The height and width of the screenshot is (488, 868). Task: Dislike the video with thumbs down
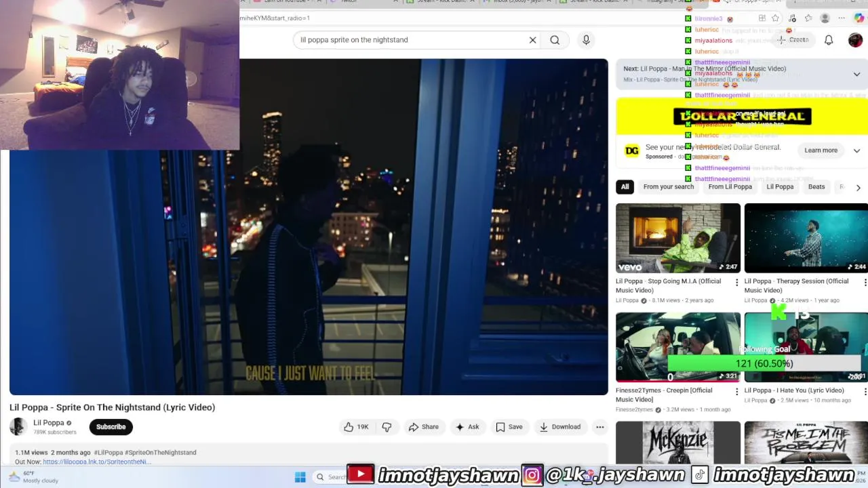pos(387,427)
